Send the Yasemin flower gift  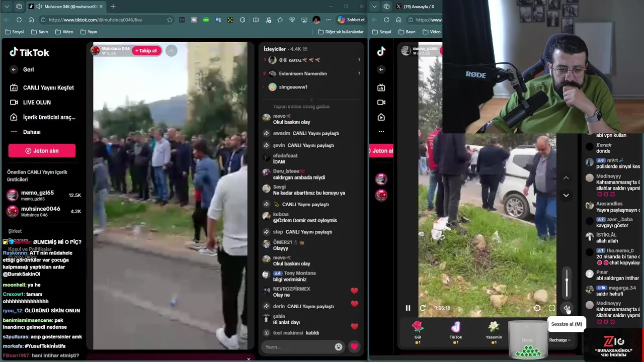pos(494,333)
